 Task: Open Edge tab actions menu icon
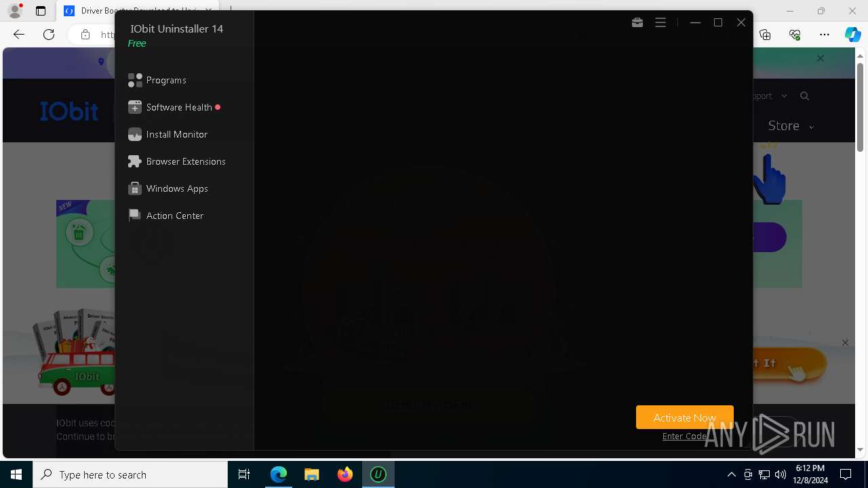pos(41,11)
